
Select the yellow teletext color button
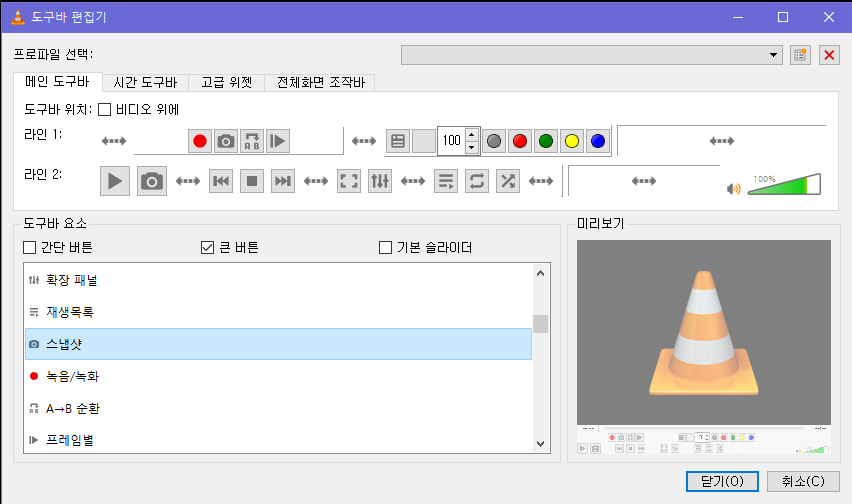[x=572, y=141]
